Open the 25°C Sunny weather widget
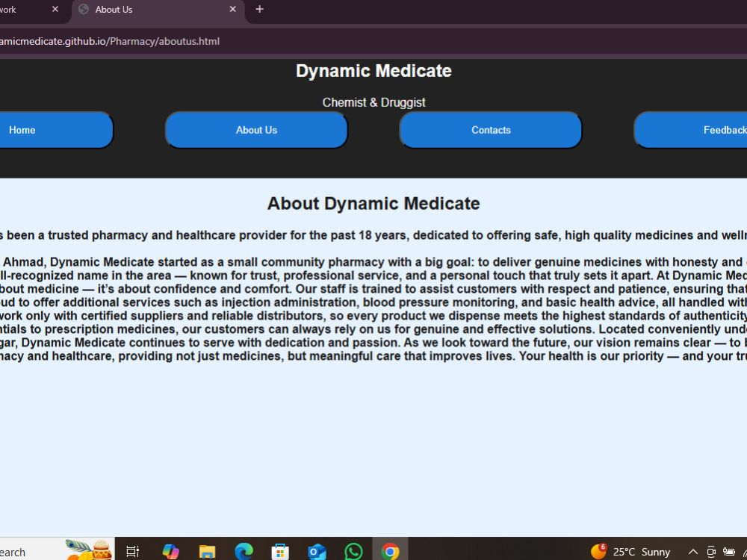Image resolution: width=747 pixels, height=560 pixels. 630,552
